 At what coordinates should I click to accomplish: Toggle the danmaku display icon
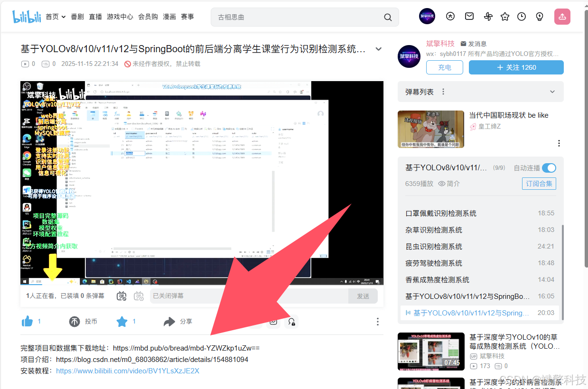pyautogui.click(x=121, y=296)
